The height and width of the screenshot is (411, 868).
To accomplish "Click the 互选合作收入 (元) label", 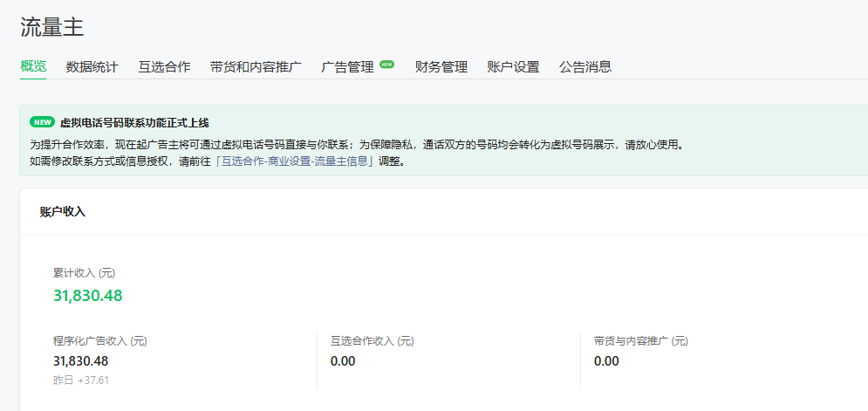I will pyautogui.click(x=372, y=340).
